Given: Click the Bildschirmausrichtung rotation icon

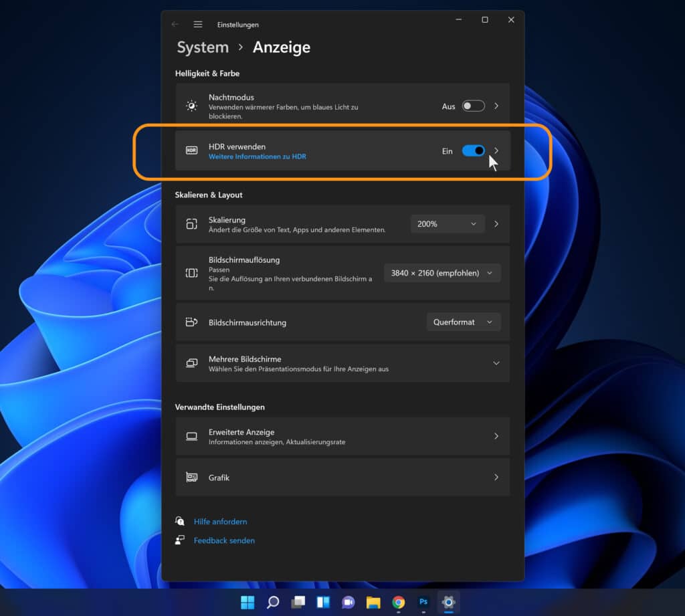Looking at the screenshot, I should [x=191, y=322].
